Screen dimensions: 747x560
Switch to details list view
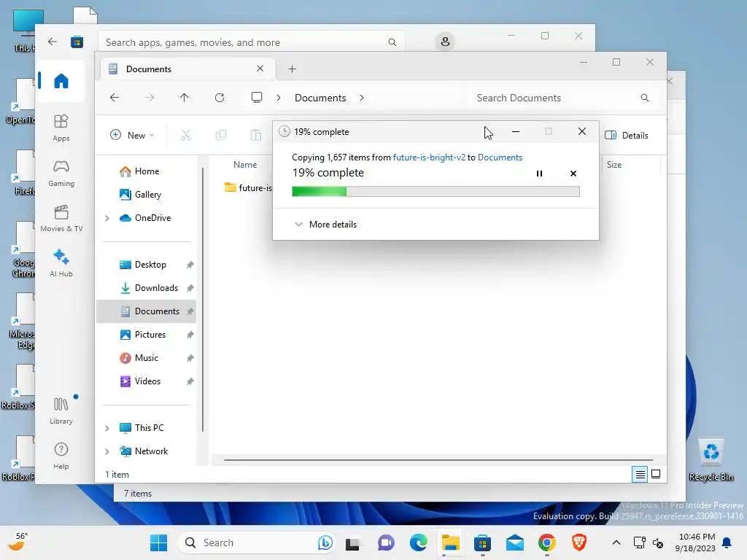click(x=640, y=474)
